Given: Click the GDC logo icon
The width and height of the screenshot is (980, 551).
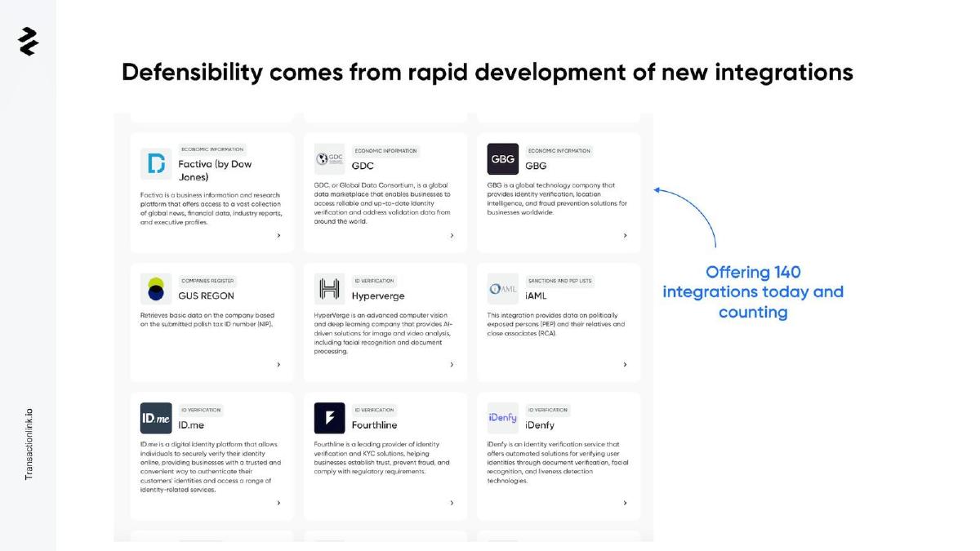Looking at the screenshot, I should (x=330, y=158).
